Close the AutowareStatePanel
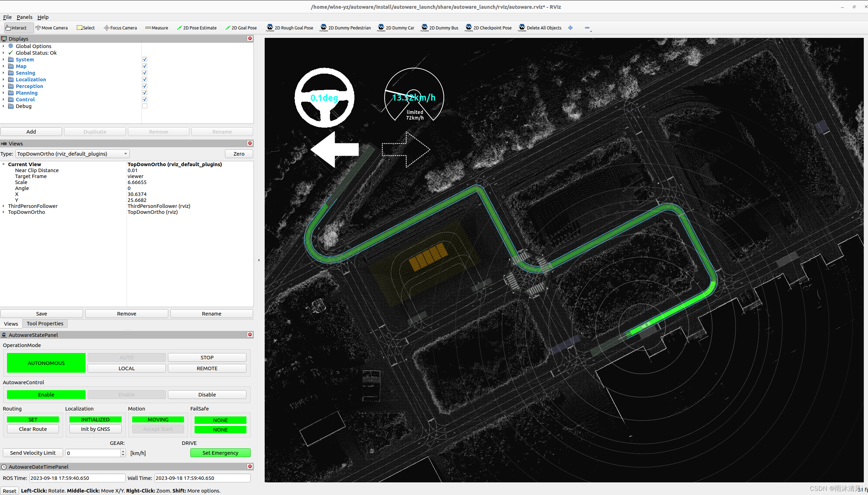Screen dimensions: 868x495 tap(250, 335)
